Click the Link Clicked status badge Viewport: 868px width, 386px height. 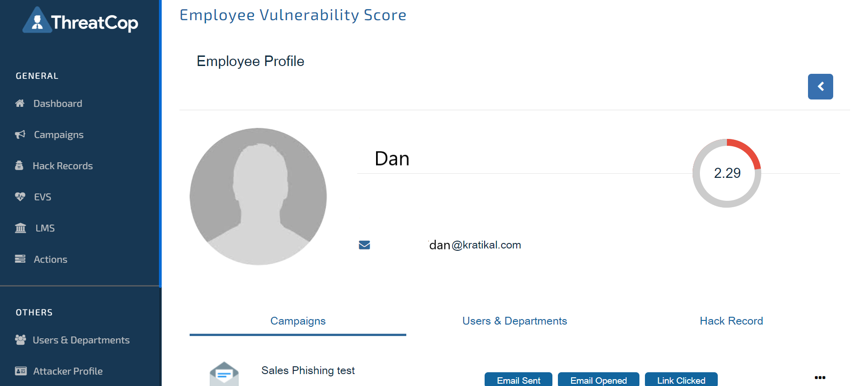681,380
